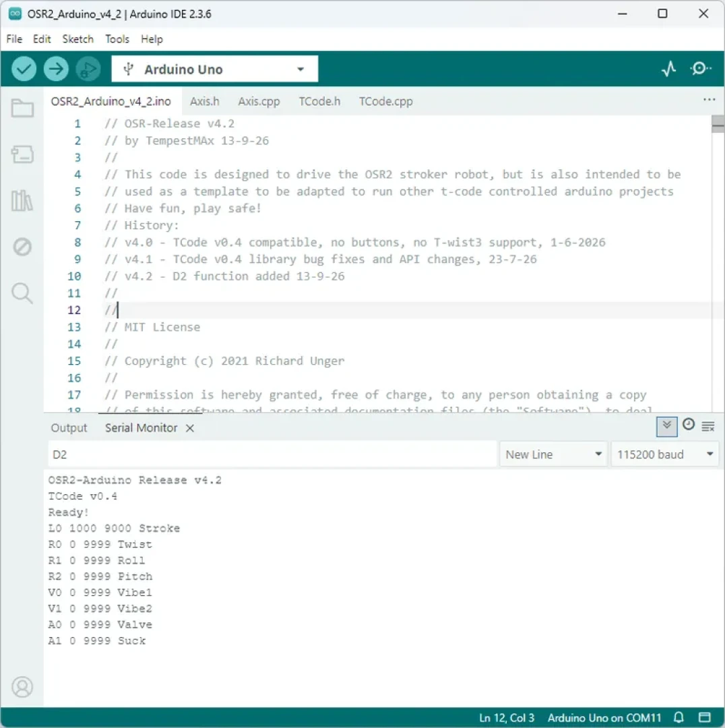Screen dimensions: 725x728
Task: Click the notifications bell in status bar
Action: tap(679, 717)
